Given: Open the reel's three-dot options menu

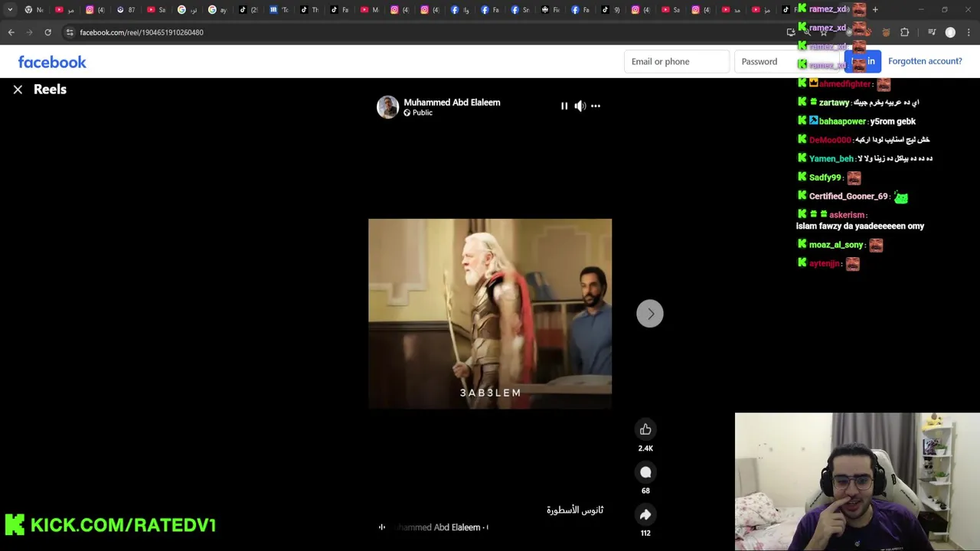Looking at the screenshot, I should click(x=596, y=106).
